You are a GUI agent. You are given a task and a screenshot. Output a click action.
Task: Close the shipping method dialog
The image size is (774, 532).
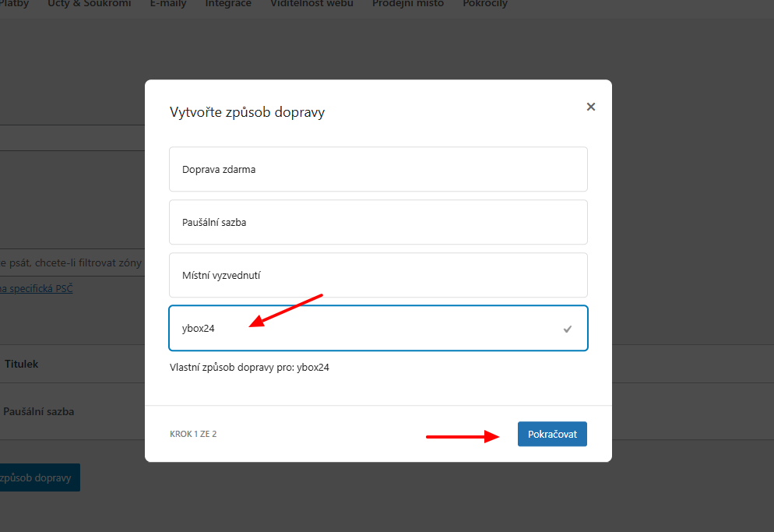pos(591,107)
